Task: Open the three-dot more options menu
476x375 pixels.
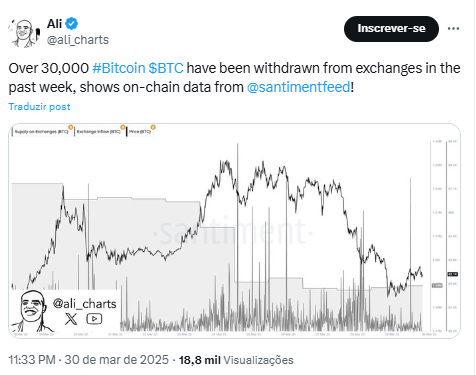Action: click(453, 29)
